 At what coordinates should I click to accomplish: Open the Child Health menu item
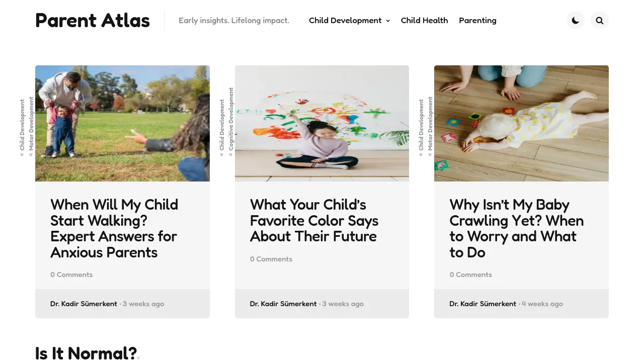[424, 21]
